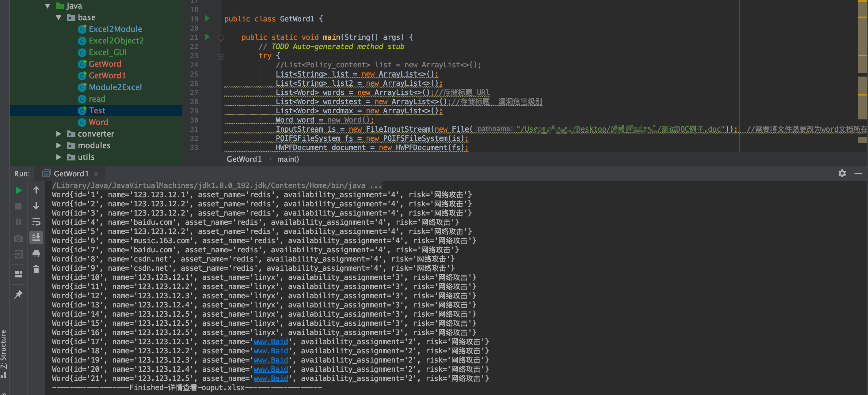Toggle scroll to end of console
Image resolution: width=868 pixels, height=395 pixels.
point(36,237)
